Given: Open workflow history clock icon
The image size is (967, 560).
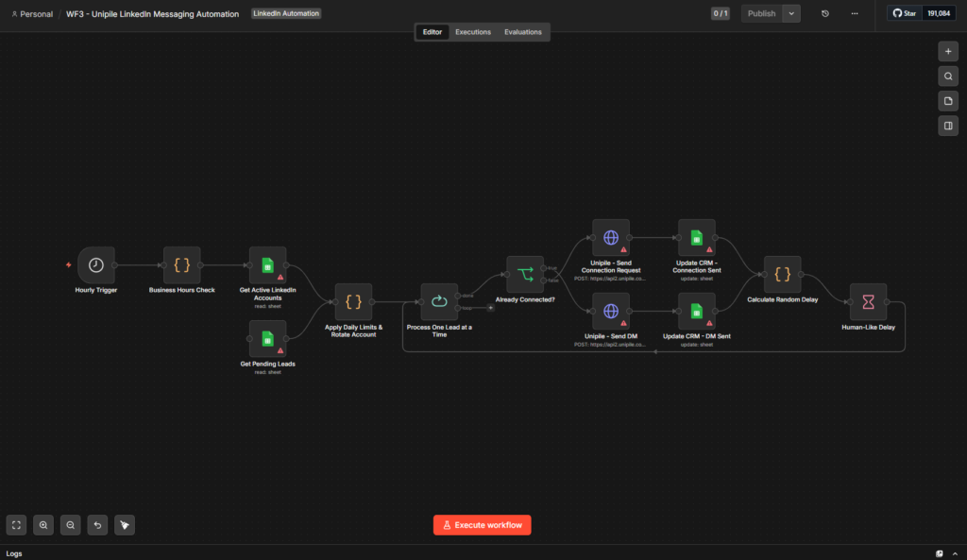Looking at the screenshot, I should coord(825,13).
